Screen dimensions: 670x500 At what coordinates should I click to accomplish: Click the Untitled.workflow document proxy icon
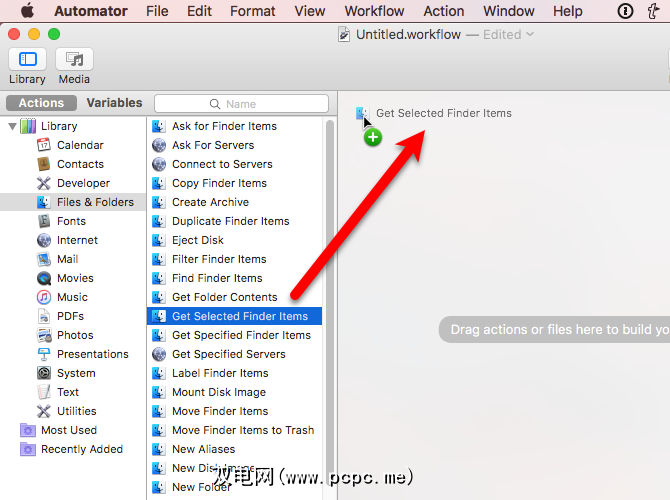(x=344, y=34)
